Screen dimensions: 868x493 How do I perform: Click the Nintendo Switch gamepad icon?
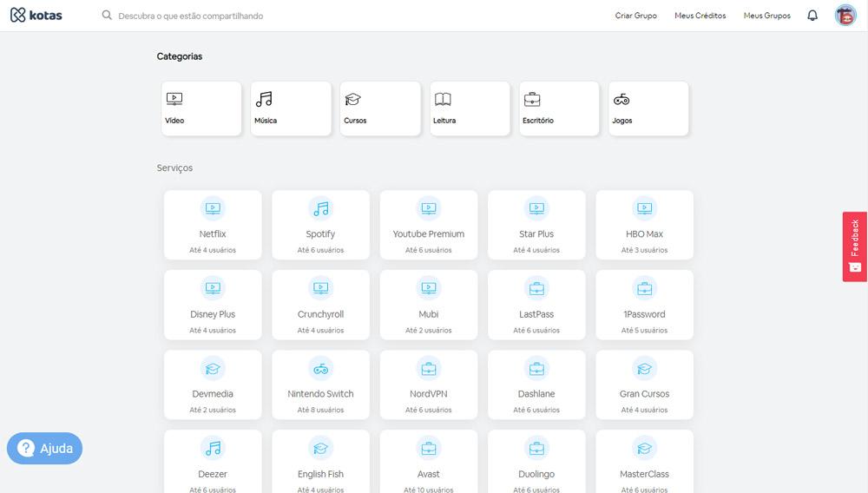click(x=320, y=369)
